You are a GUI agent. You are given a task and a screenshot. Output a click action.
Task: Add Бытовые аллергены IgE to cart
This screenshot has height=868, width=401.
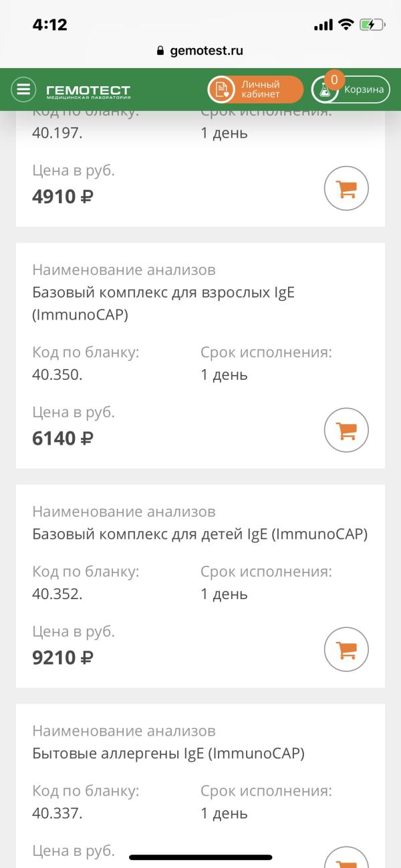tap(346, 859)
